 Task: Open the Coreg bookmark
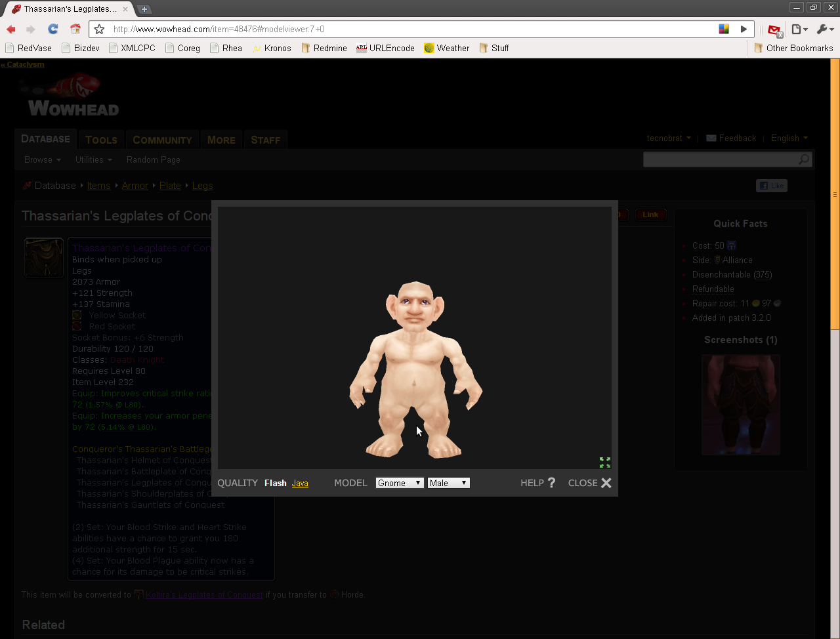182,48
